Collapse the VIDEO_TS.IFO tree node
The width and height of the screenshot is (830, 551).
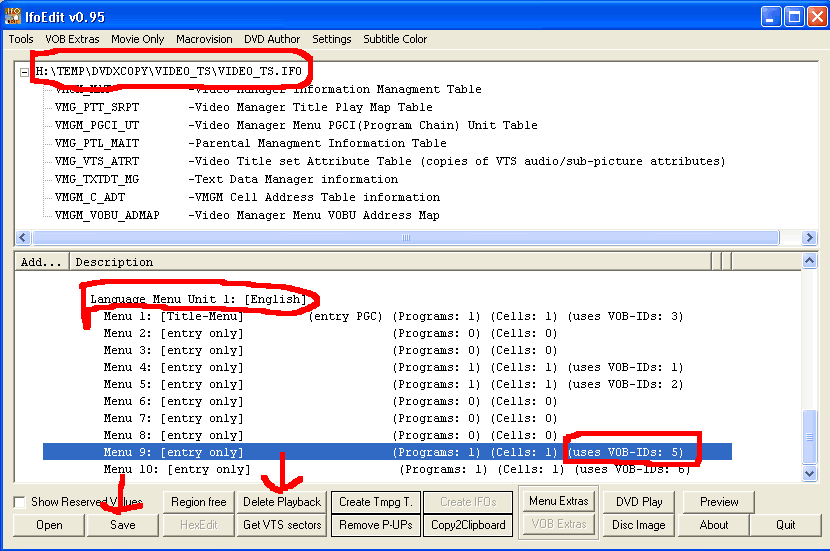[24, 72]
